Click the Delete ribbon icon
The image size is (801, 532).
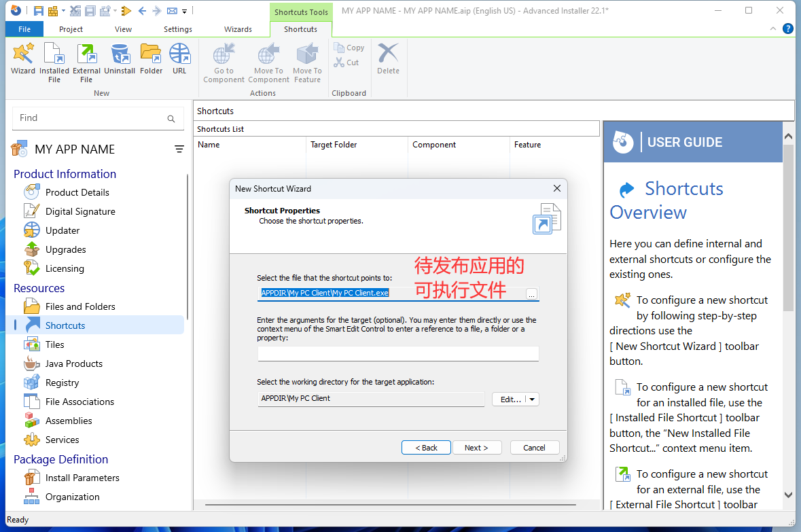coord(388,59)
